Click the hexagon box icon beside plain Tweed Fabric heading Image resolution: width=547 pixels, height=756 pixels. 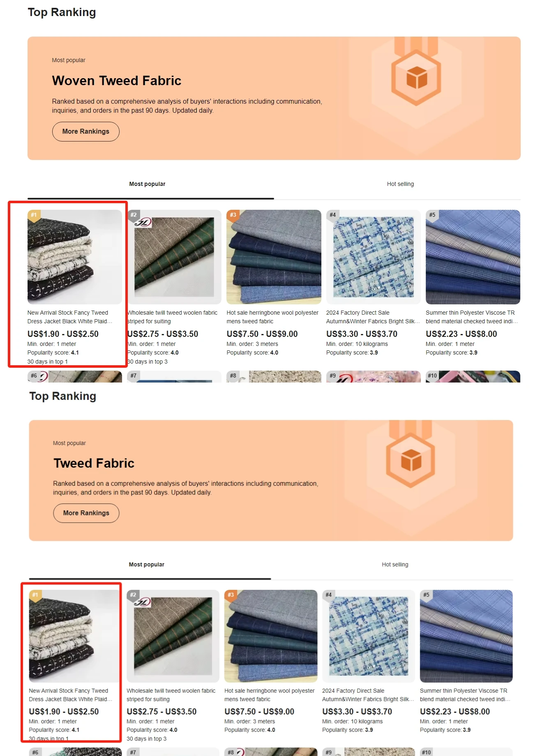click(x=411, y=459)
